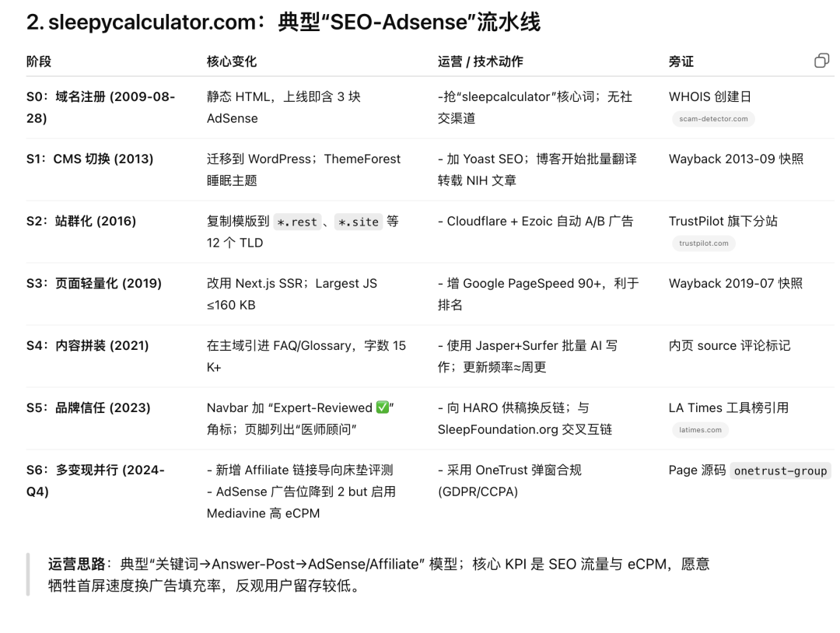Click the "增 Google PageSpeed 90+" cell
Viewport: 840px width, 633px height.
pos(538,294)
